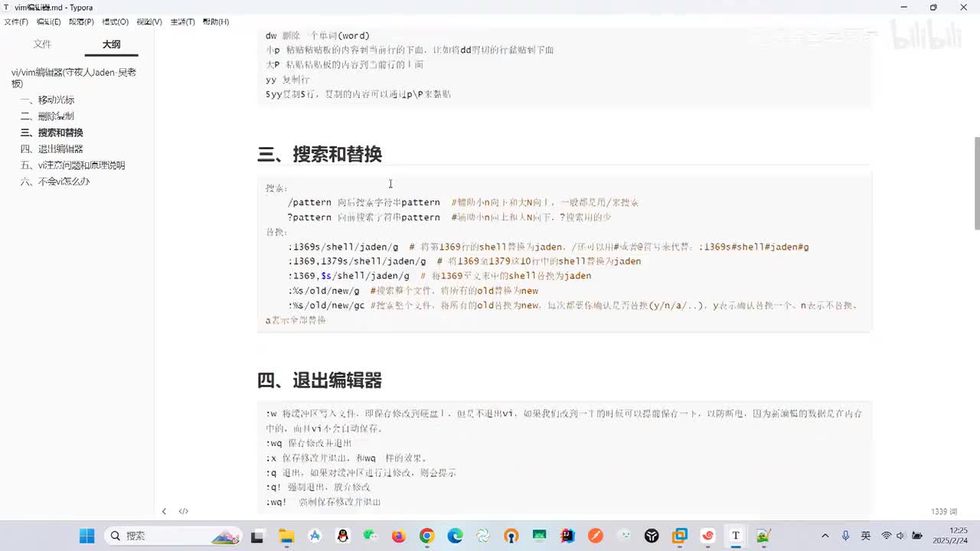Viewport: 980px width, 551px height.
Task: Switch sidebar to 文件 tab
Action: [43, 44]
